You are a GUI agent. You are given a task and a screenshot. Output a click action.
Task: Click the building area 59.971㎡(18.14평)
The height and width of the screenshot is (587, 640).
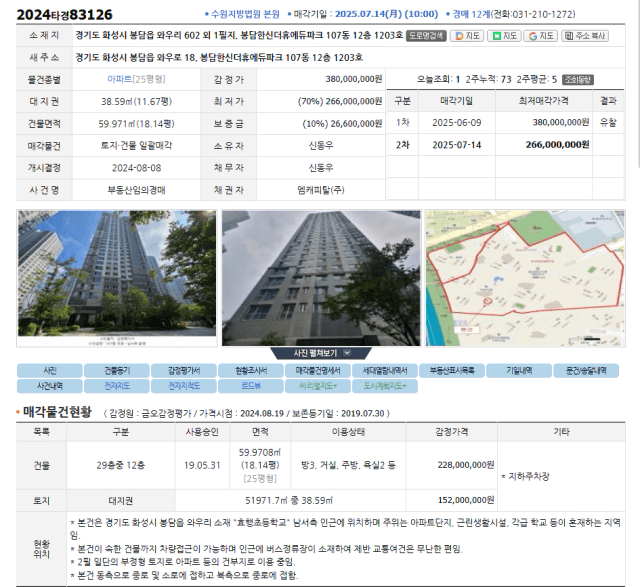(136, 123)
